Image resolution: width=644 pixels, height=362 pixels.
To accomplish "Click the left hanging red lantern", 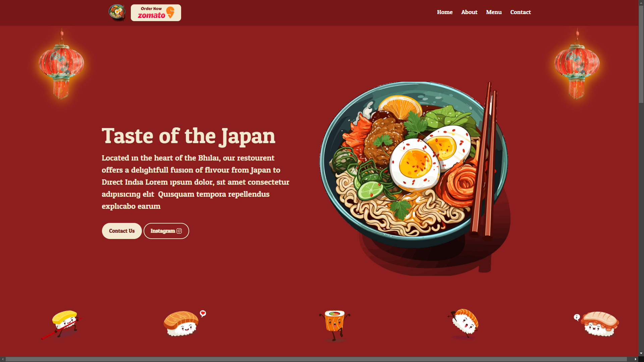I will (61, 64).
